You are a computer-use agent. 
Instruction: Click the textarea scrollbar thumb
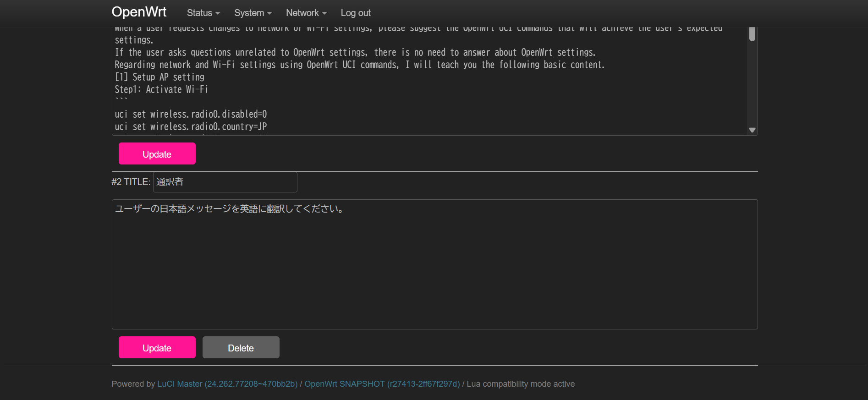(752, 34)
